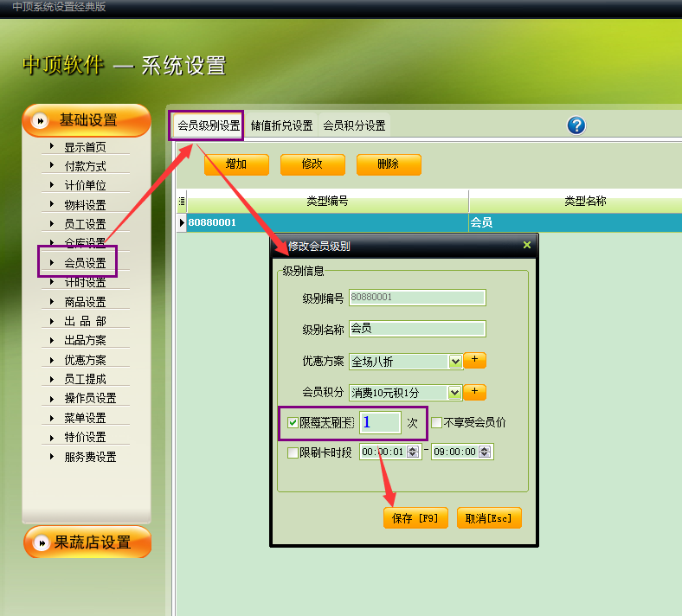
Task: Open 仓库设置 in sidebar
Action: [85, 243]
